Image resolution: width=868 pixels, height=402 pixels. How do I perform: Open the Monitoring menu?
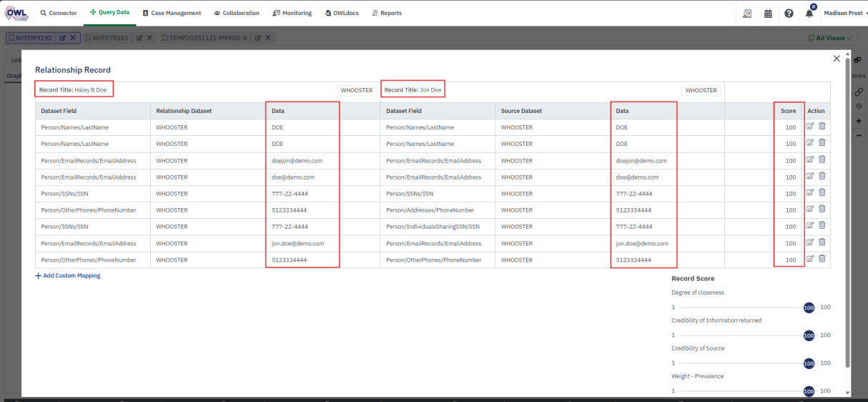click(x=292, y=13)
